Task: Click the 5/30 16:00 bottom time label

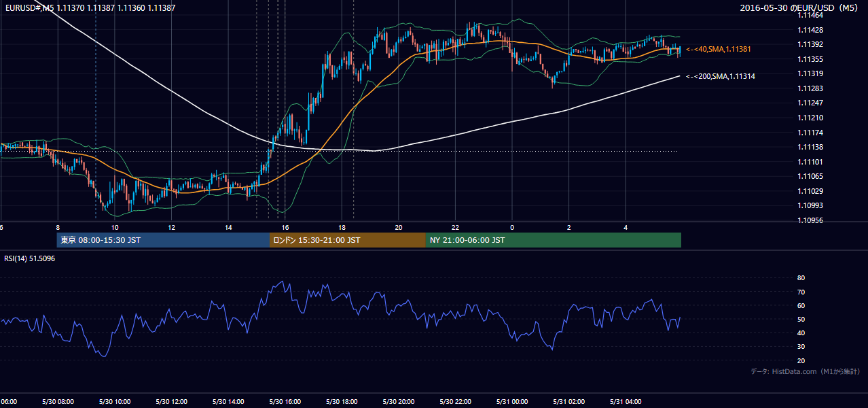Action: click(285, 402)
